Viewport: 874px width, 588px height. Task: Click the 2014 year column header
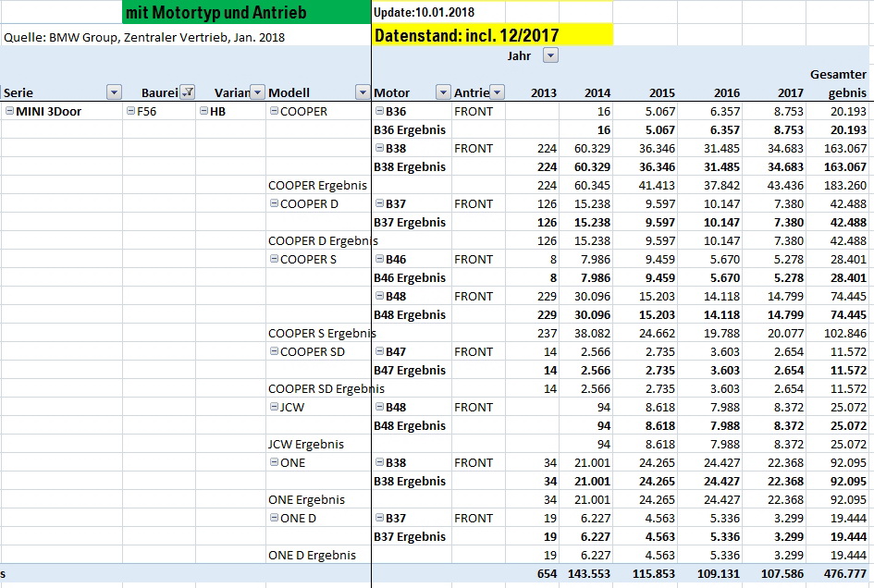click(597, 93)
